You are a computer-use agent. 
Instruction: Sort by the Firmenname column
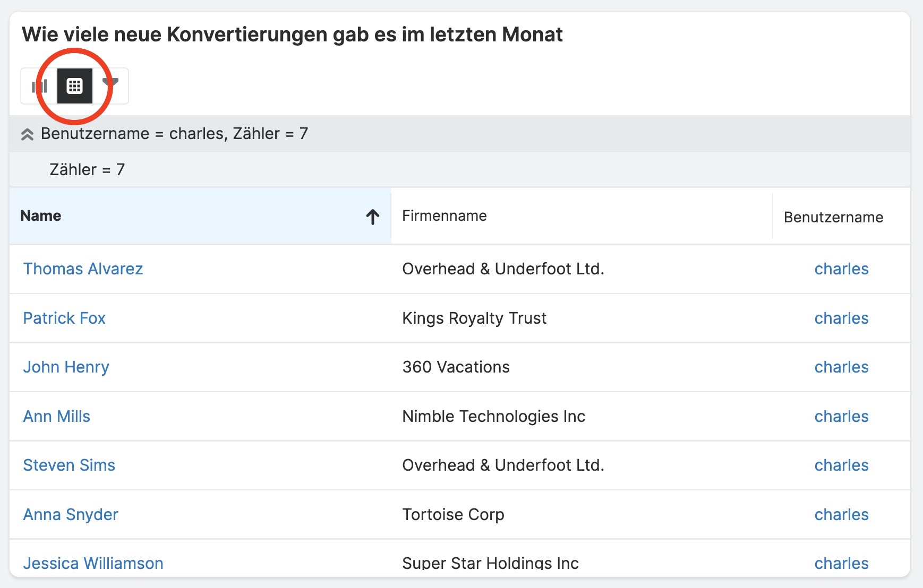[x=444, y=216]
